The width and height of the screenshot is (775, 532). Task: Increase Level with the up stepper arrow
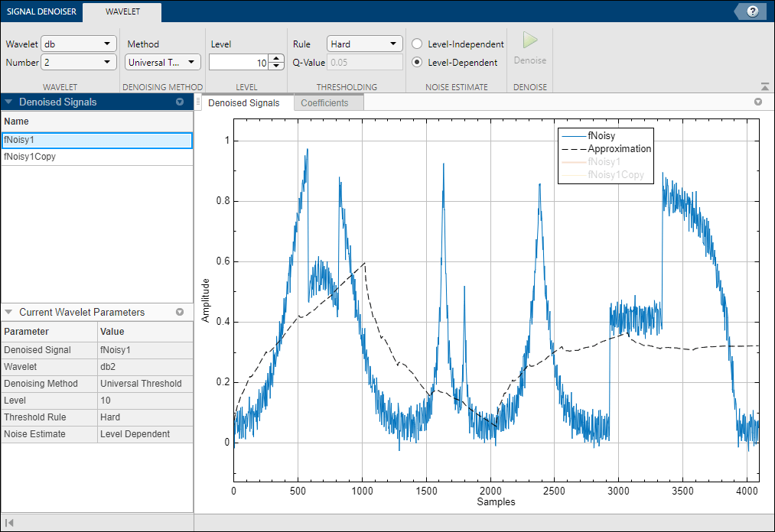pos(276,59)
